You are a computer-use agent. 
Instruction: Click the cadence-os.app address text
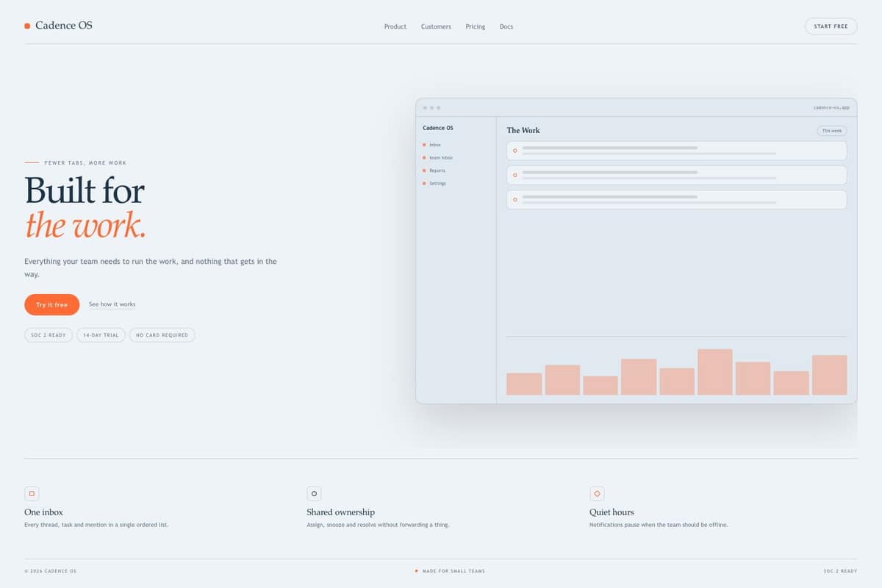click(831, 107)
